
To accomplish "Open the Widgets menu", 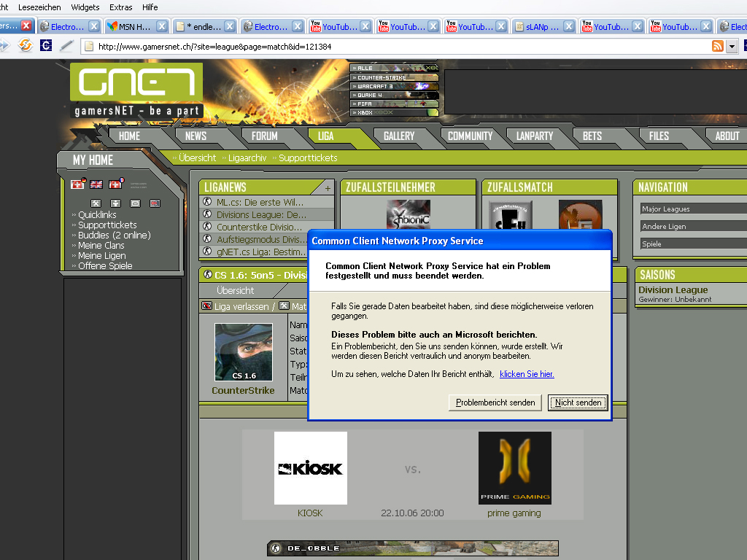I will [85, 7].
